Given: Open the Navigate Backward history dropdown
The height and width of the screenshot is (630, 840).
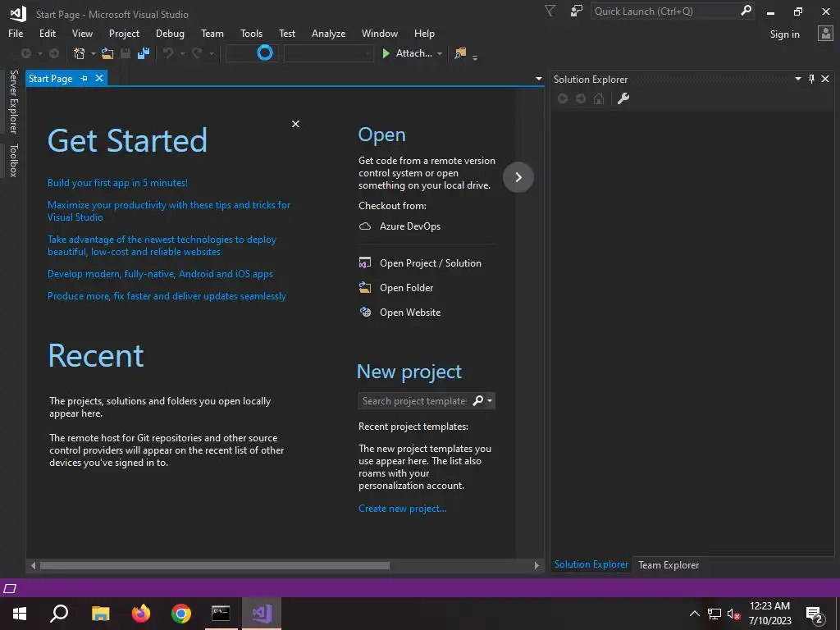Looking at the screenshot, I should (x=39, y=53).
